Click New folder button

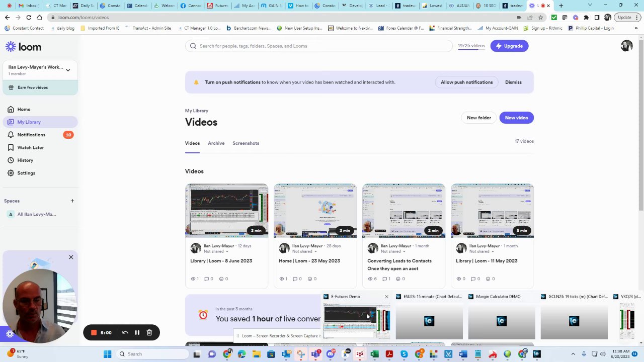point(478,118)
